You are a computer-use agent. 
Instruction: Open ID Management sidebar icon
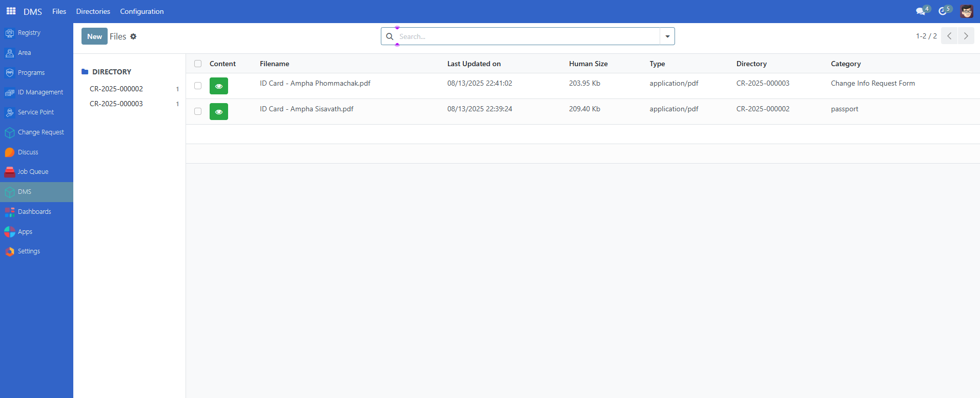point(9,92)
